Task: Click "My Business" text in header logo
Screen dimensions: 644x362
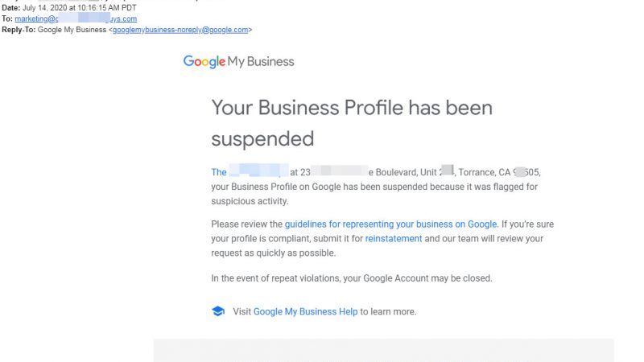Action: click(262, 61)
